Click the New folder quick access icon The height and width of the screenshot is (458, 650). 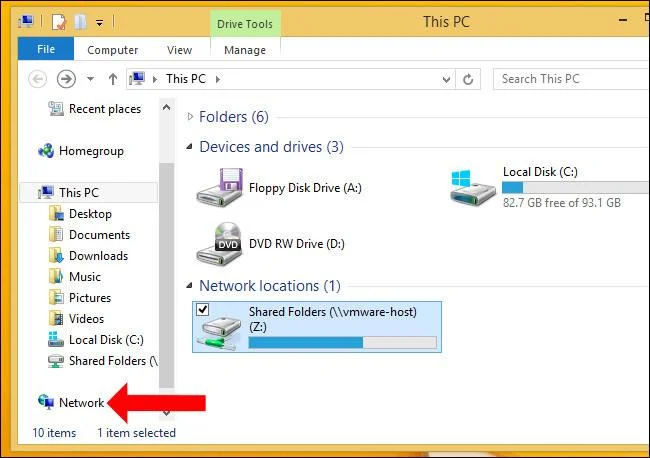pyautogui.click(x=80, y=22)
